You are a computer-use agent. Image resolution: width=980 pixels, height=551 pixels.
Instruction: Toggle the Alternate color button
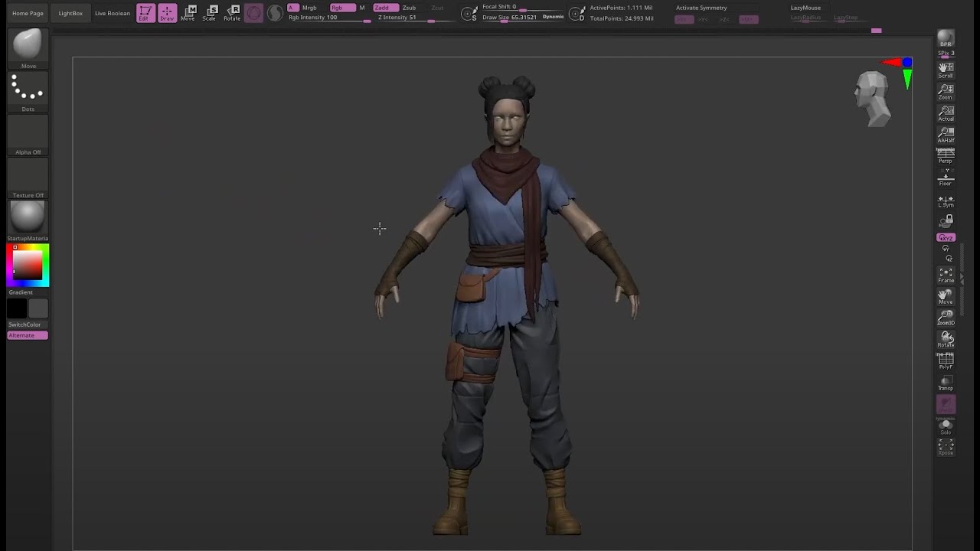coord(28,335)
